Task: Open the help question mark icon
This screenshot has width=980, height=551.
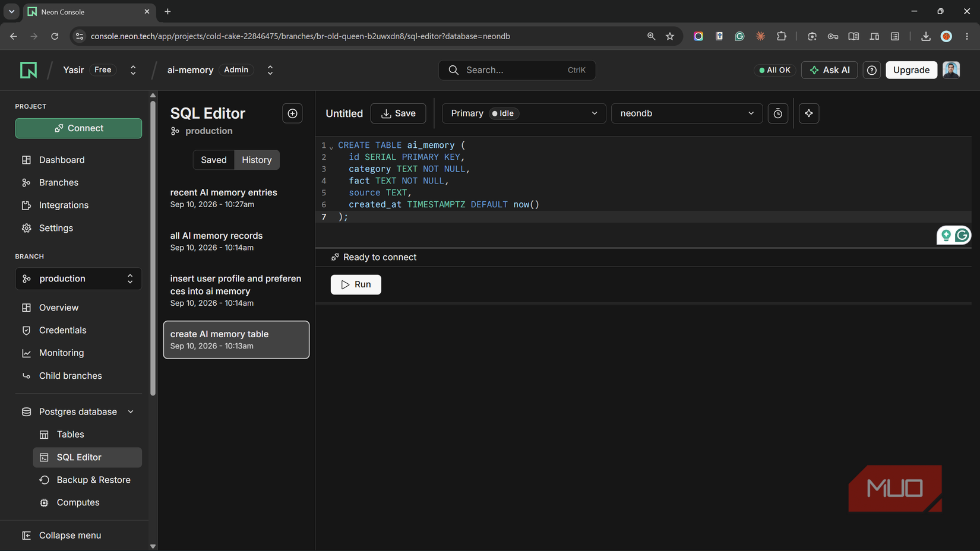Action: click(x=871, y=70)
